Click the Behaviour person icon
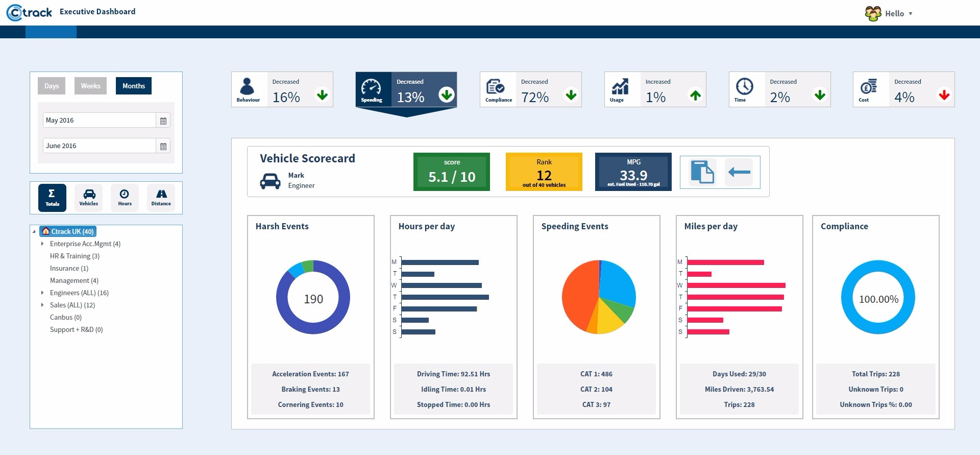980x455 pixels. (248, 87)
